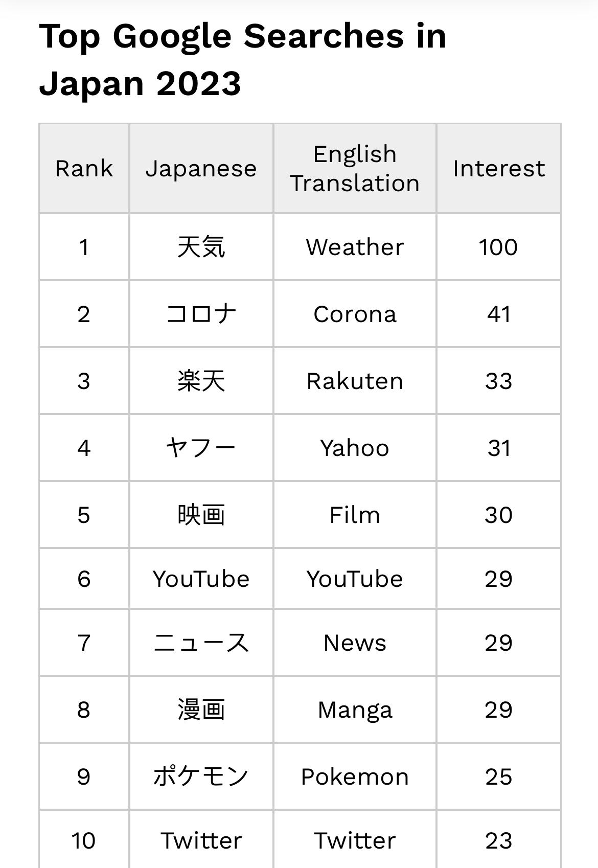
Task: Select the interest value 41 for Corona
Action: coord(498,314)
